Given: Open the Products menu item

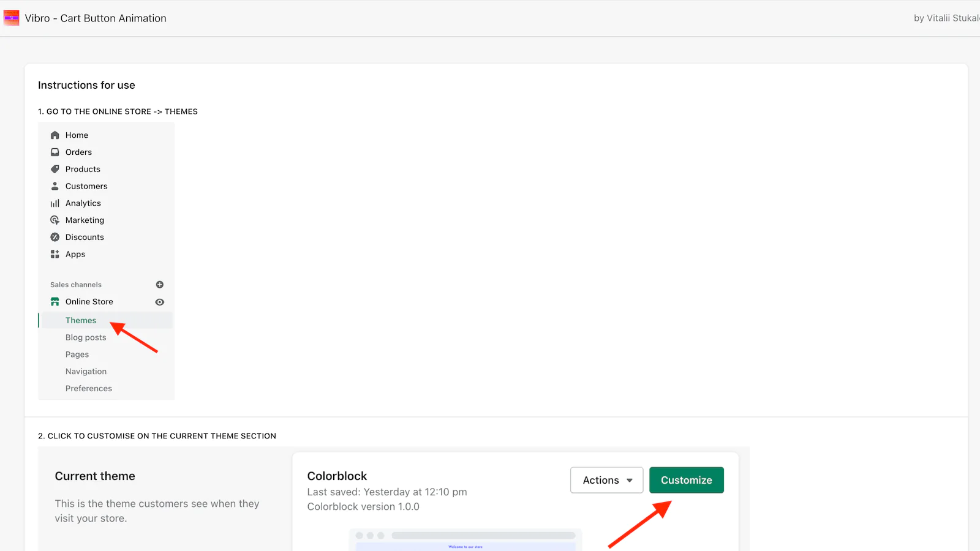Looking at the screenshot, I should (83, 169).
